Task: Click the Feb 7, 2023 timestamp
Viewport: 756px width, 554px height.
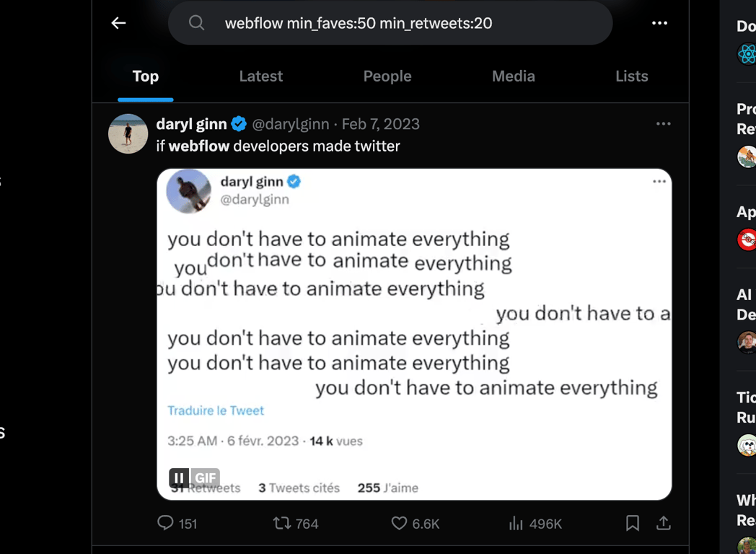Action: pos(381,124)
